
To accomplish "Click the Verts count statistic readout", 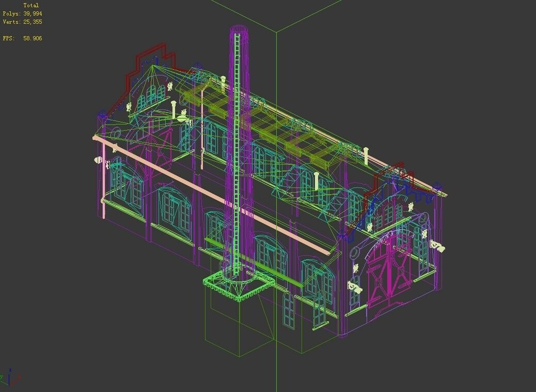I will click(23, 22).
